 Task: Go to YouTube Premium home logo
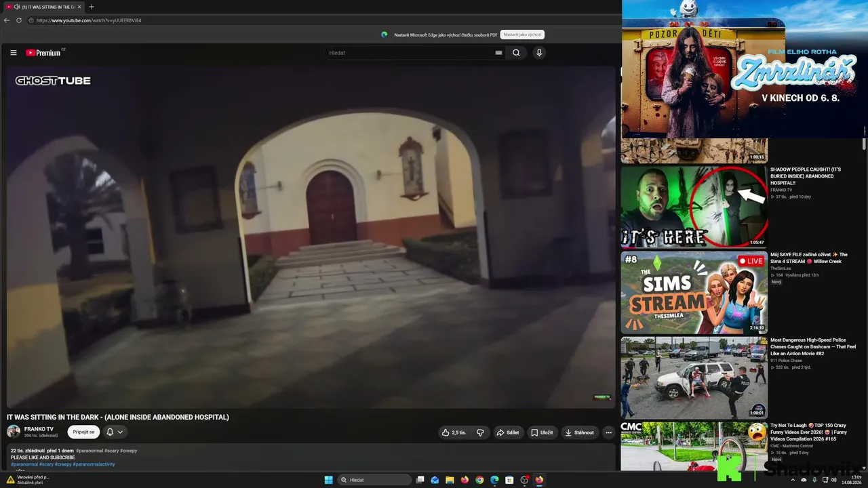(x=43, y=53)
